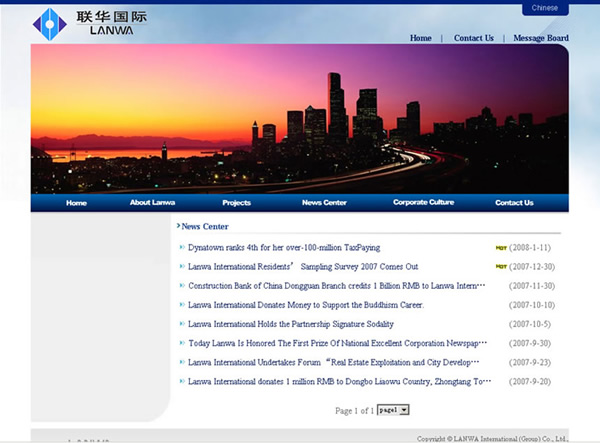
Task: Open the top Home link
Action: 421,38
